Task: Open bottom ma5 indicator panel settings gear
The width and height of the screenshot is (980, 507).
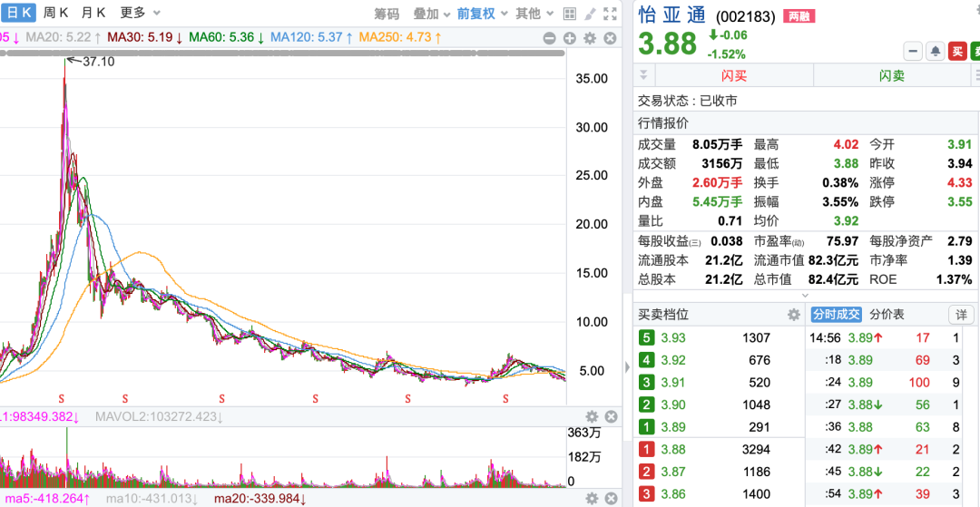Action: (x=592, y=498)
